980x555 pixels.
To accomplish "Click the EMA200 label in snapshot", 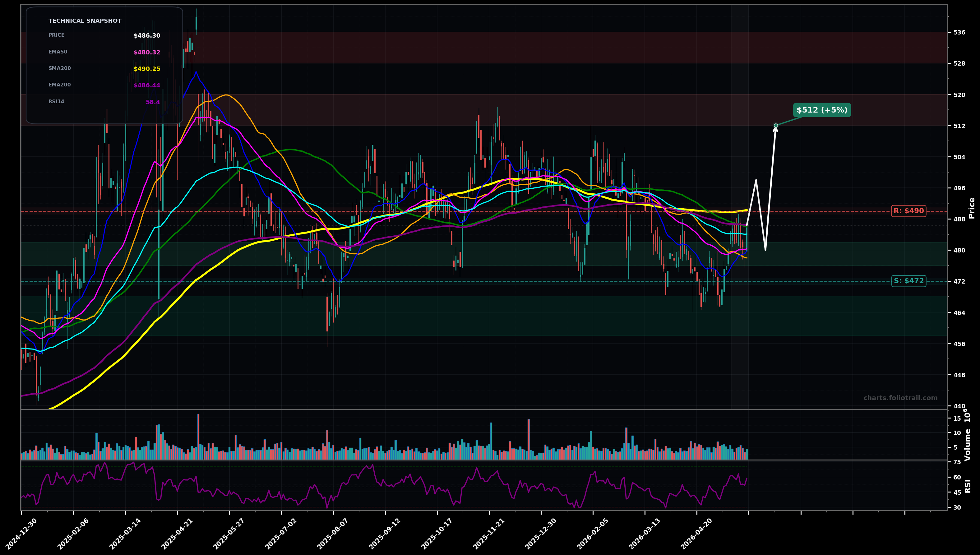I will tap(59, 85).
